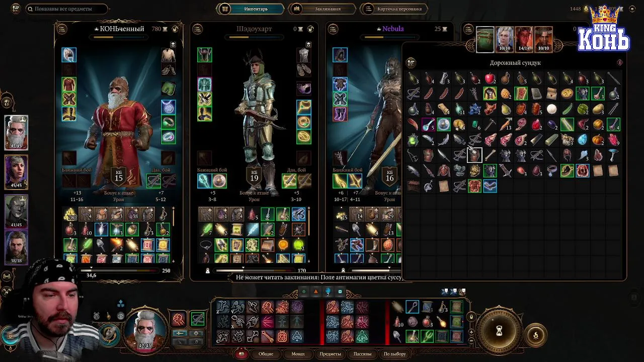Toggle melee weapon set on bottom bar
The image size is (644, 362).
[179, 319]
